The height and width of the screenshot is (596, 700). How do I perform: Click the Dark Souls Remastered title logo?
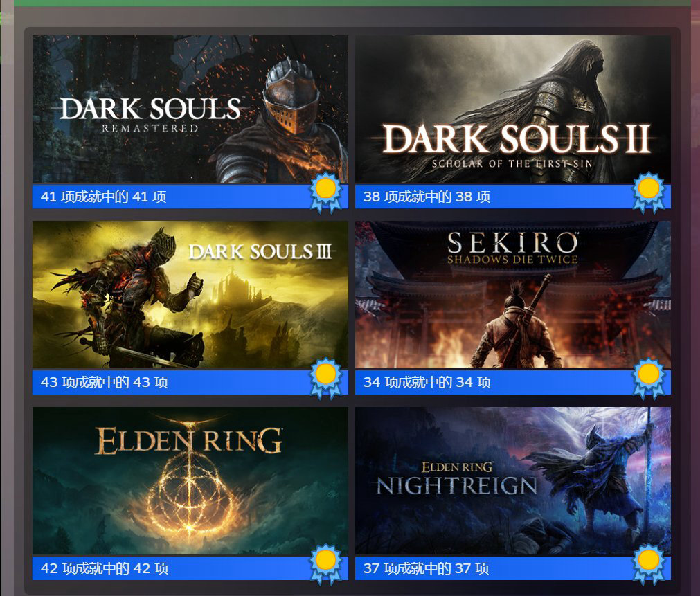click(x=150, y=115)
